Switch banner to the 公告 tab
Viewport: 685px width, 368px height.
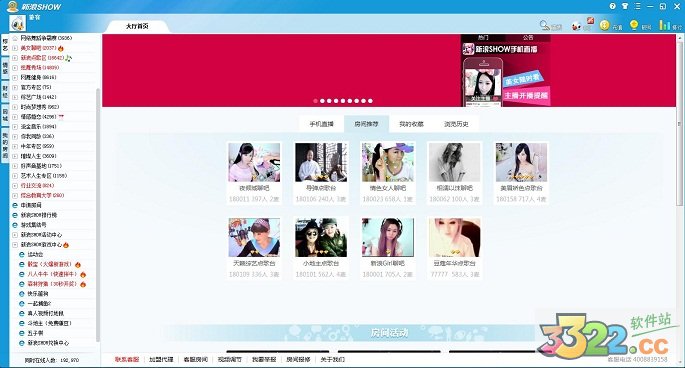pos(528,38)
